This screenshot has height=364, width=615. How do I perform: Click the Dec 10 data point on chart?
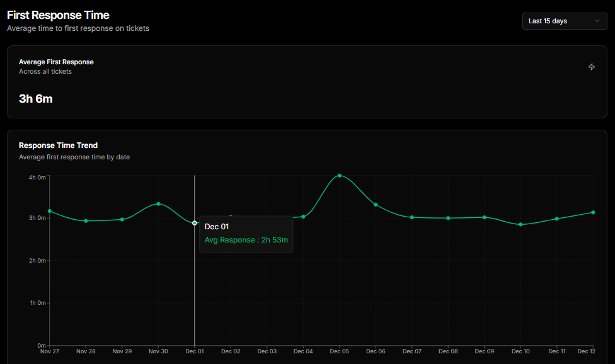520,224
